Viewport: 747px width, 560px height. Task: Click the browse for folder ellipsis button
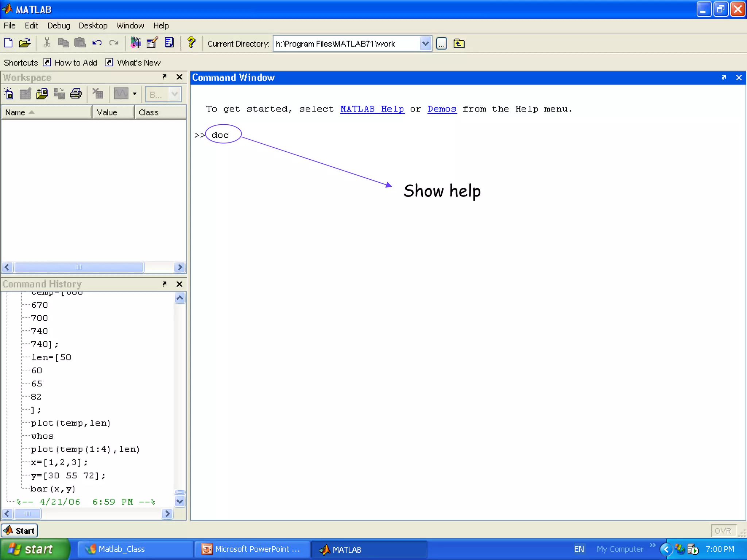[441, 44]
